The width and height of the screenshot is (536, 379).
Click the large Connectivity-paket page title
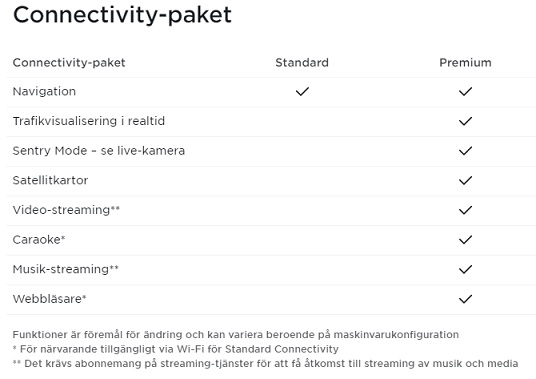(122, 15)
